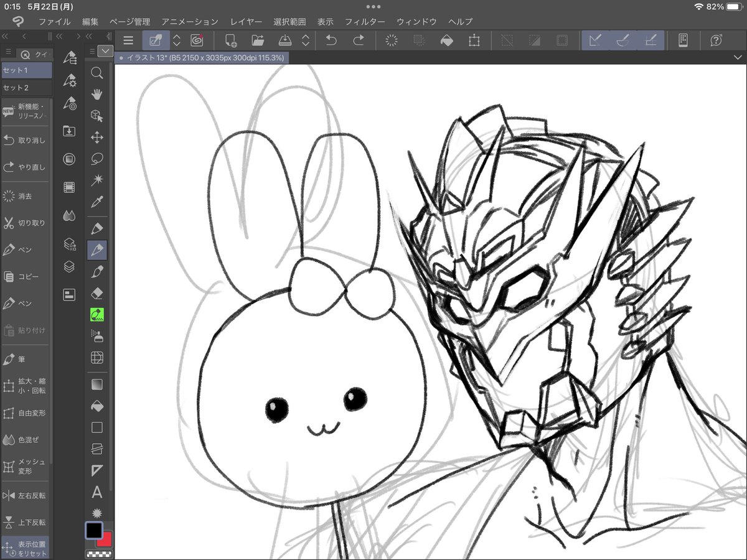
Task: Select the Eraser tool
Action: coord(96,293)
